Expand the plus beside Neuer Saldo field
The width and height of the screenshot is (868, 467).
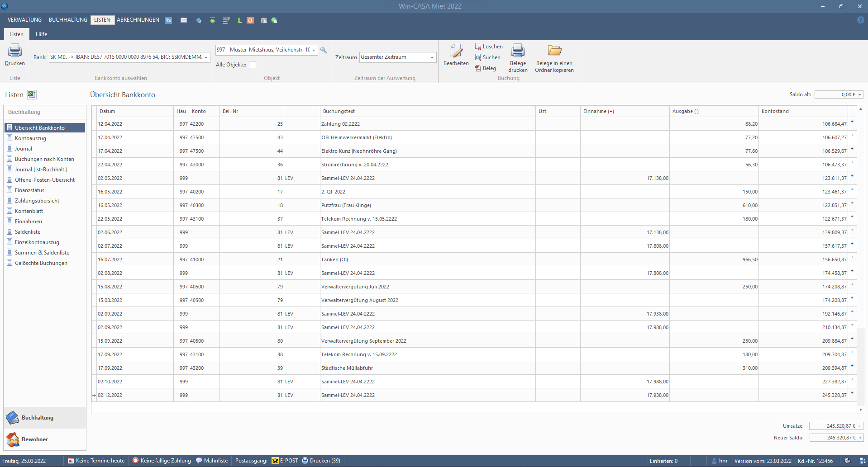pos(860,438)
